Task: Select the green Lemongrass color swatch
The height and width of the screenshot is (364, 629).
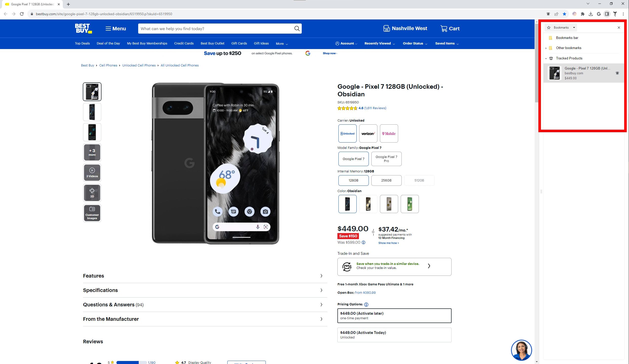Action: pos(410,204)
